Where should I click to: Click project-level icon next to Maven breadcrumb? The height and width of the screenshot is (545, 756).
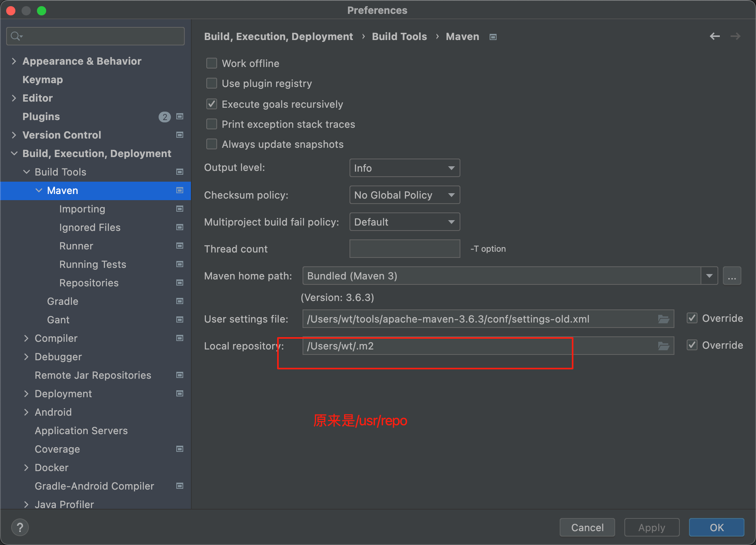pyautogui.click(x=493, y=37)
